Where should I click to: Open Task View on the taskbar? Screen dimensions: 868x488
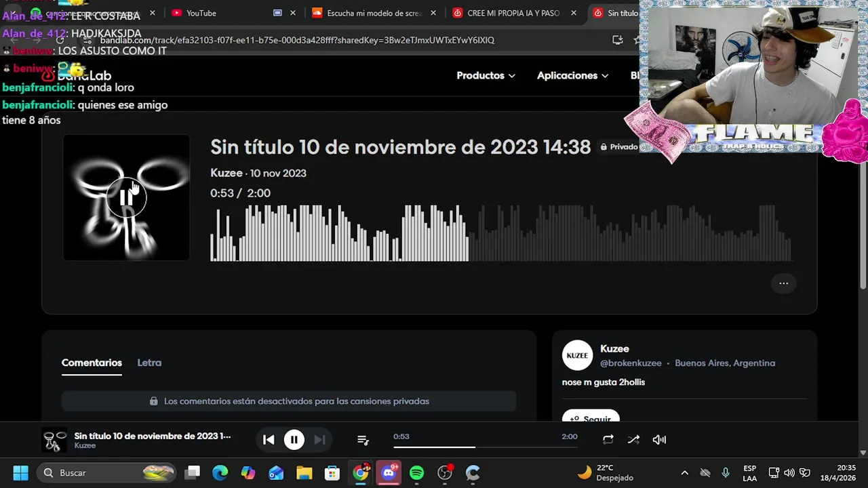point(193,472)
